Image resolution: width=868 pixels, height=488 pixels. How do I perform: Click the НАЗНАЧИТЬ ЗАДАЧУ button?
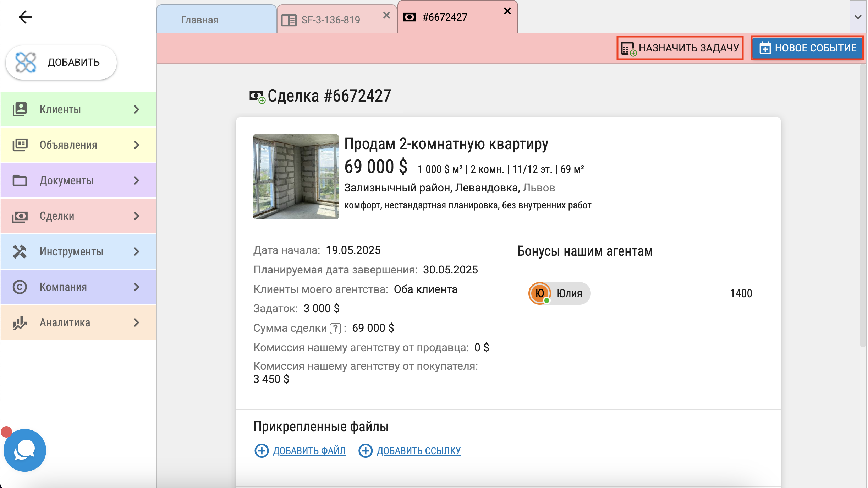[680, 48]
